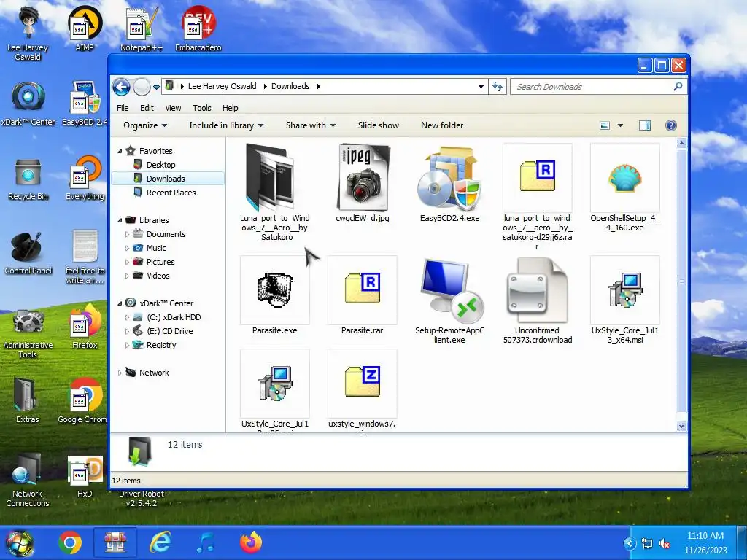Go to Desktop in Favorites
Viewport: 747px width, 560px height.
pyautogui.click(x=161, y=165)
